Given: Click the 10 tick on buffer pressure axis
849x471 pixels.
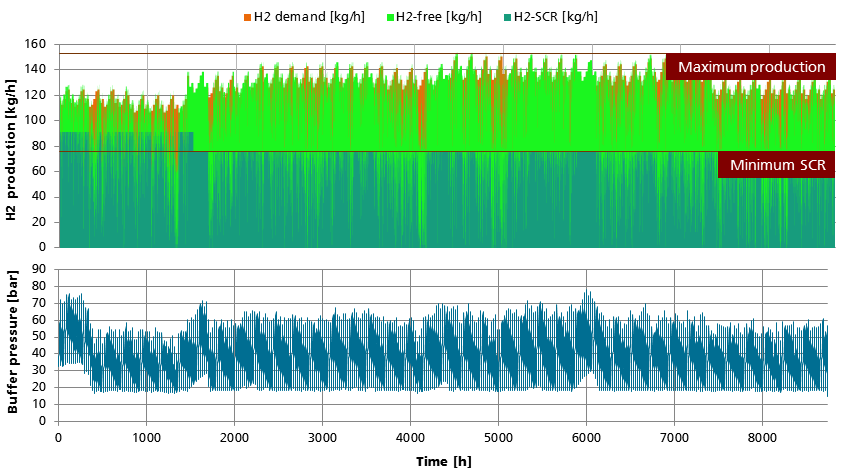Looking at the screenshot, I should (x=39, y=404).
